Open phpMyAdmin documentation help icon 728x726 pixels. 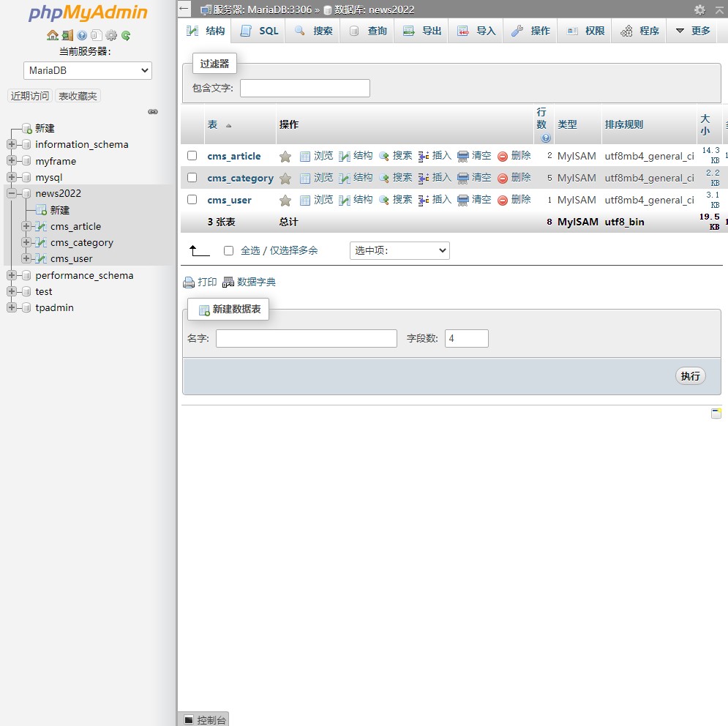[82, 35]
